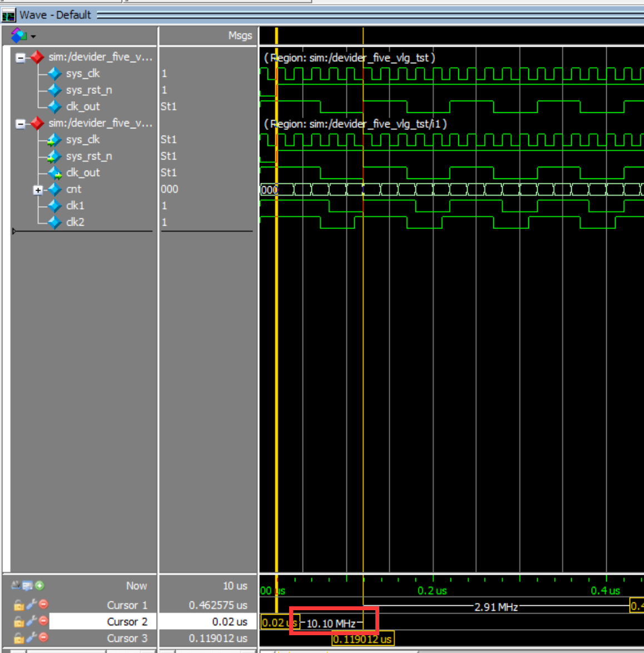Click the 0.2 us timeline label
This screenshot has width=644, height=653.
tap(432, 591)
